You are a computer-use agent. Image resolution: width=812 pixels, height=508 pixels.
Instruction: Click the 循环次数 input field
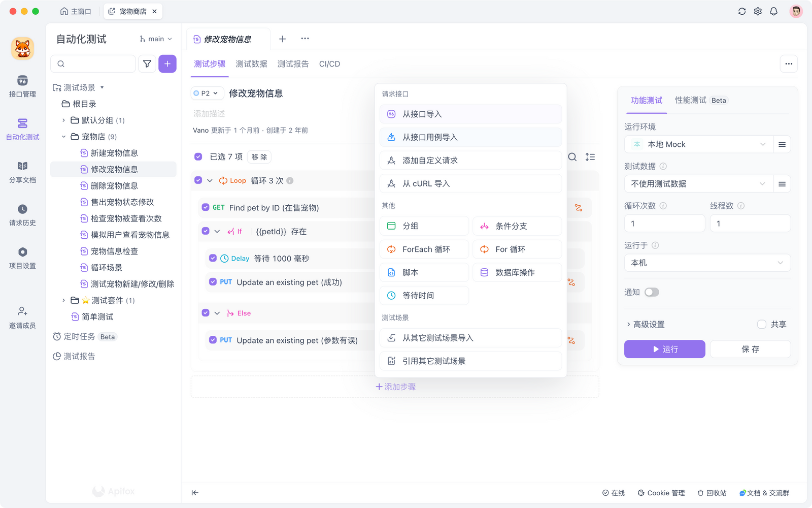point(664,223)
